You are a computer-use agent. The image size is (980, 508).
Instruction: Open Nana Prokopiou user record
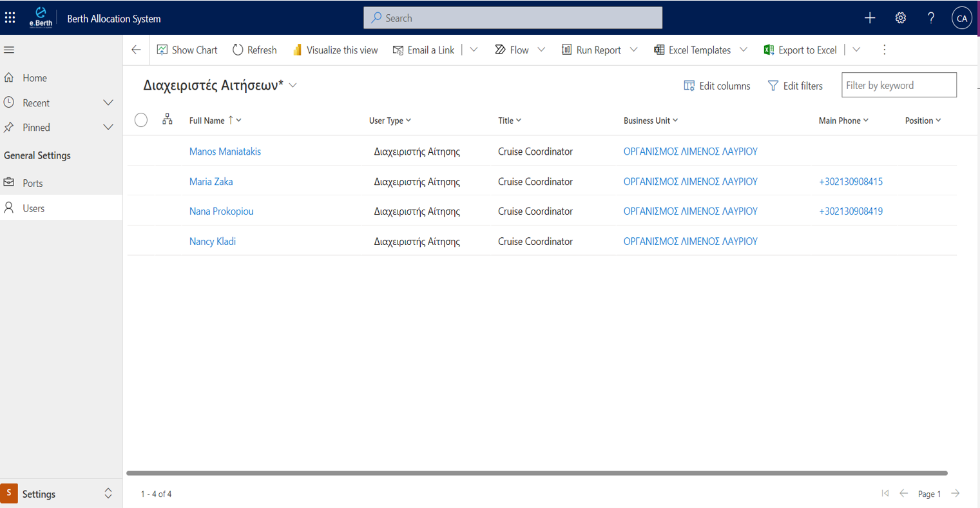click(221, 211)
